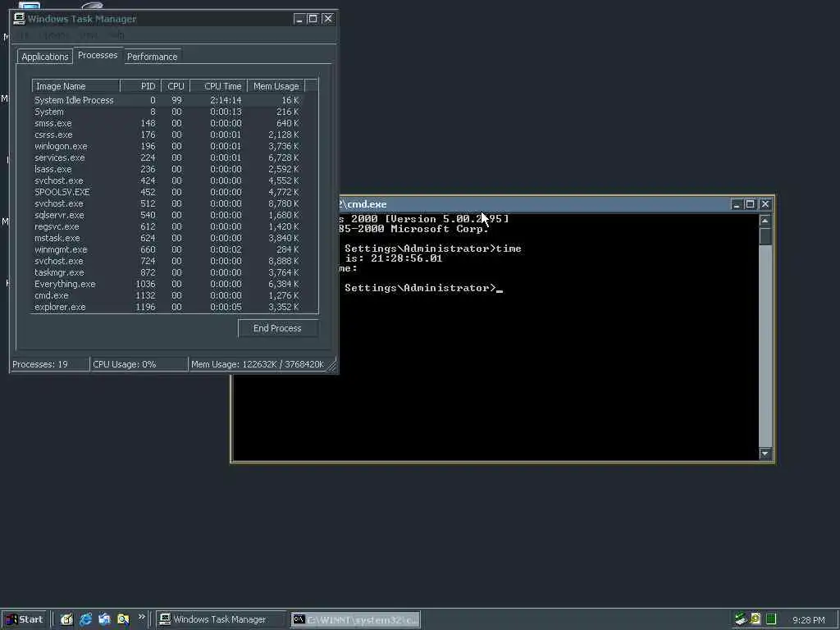Click the CPU Usage: 0% status entry
The height and width of the screenshot is (630, 840).
tap(139, 364)
